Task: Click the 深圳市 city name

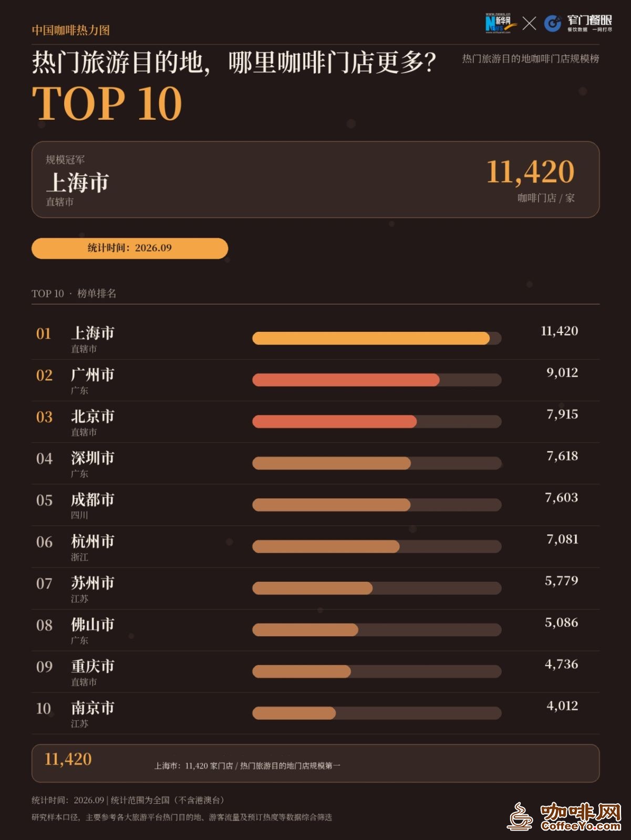Action: (92, 458)
